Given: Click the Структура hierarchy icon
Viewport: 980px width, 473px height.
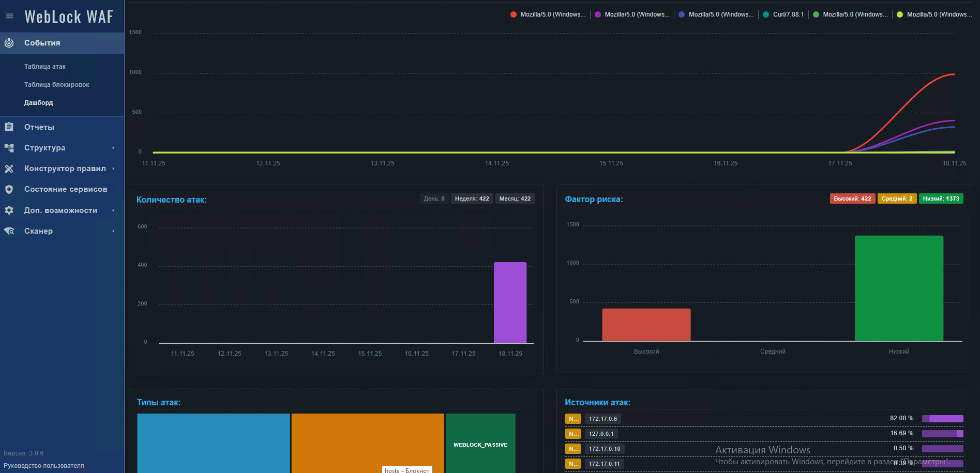Looking at the screenshot, I should pyautogui.click(x=9, y=148).
